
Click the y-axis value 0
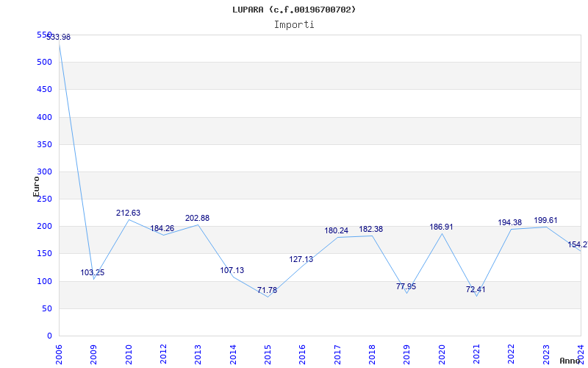click(x=49, y=336)
